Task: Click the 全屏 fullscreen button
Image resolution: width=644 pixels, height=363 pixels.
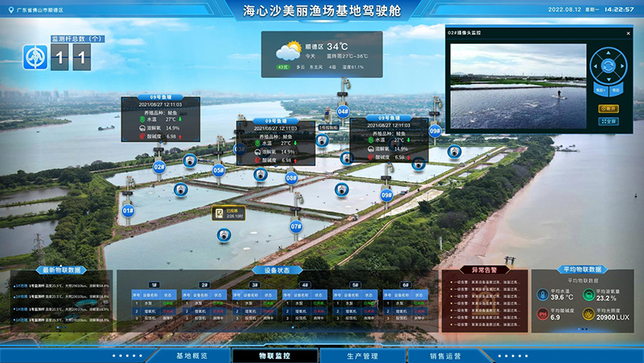Action: click(x=608, y=122)
